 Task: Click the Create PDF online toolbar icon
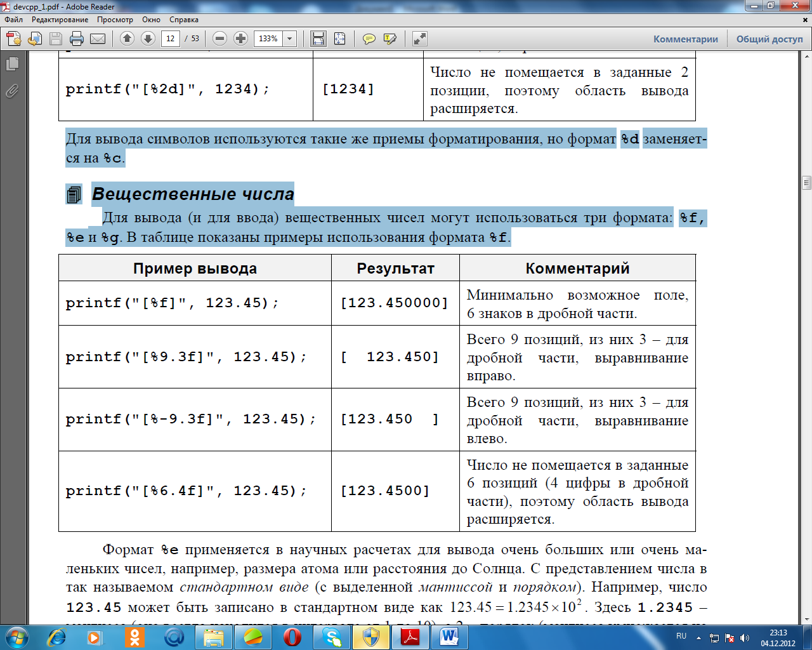pyautogui.click(x=14, y=39)
